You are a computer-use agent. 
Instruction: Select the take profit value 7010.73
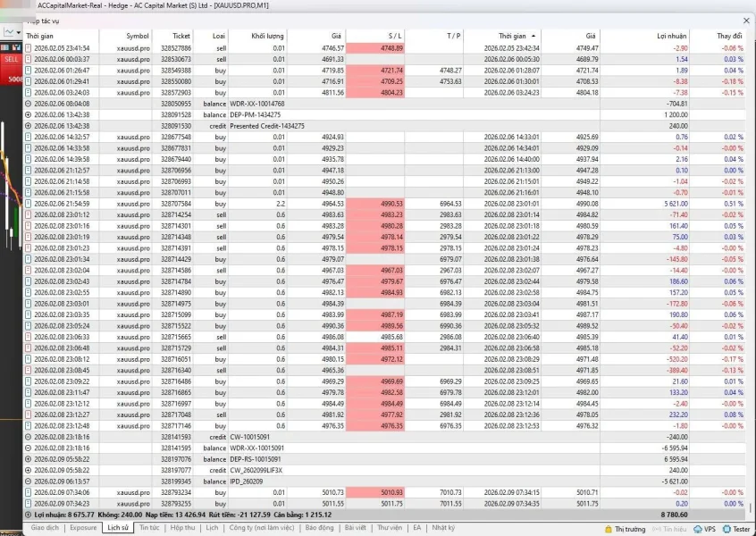click(450, 492)
